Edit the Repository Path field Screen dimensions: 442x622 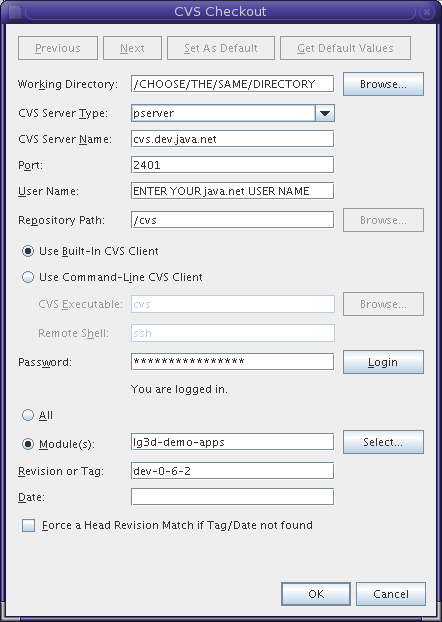[x=233, y=220]
